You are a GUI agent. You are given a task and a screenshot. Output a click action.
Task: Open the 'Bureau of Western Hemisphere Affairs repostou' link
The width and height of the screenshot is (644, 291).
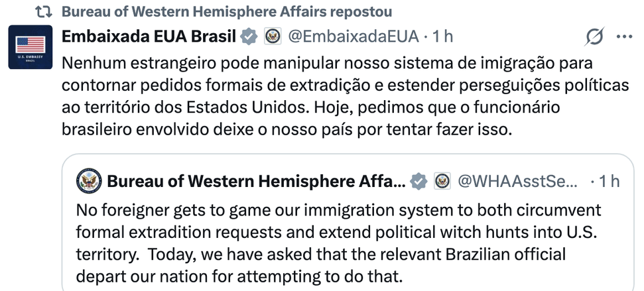(x=226, y=13)
